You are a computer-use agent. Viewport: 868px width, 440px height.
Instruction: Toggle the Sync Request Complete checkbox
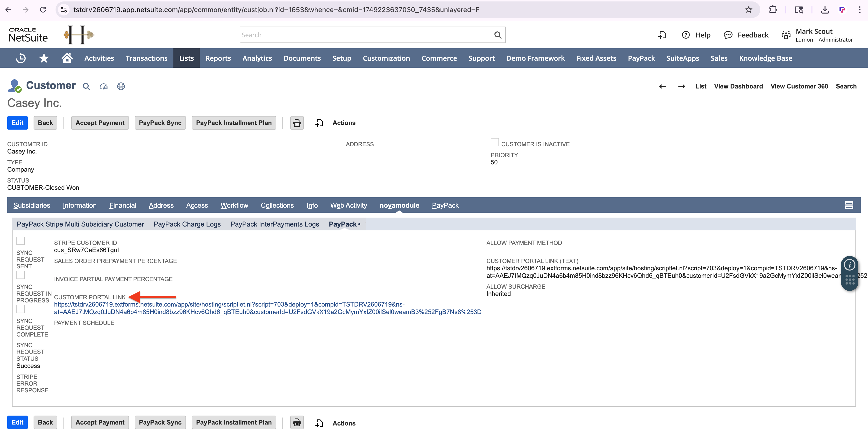[21, 309]
